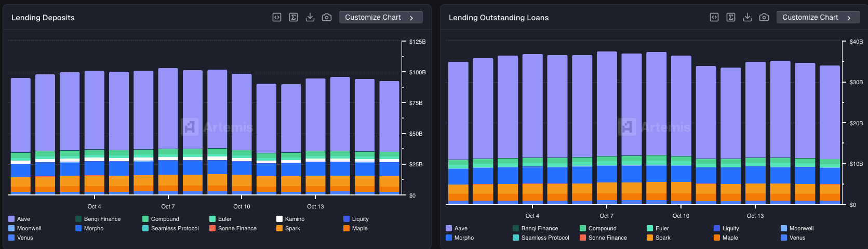Click the "Lending Deposits" chart title

(x=43, y=18)
